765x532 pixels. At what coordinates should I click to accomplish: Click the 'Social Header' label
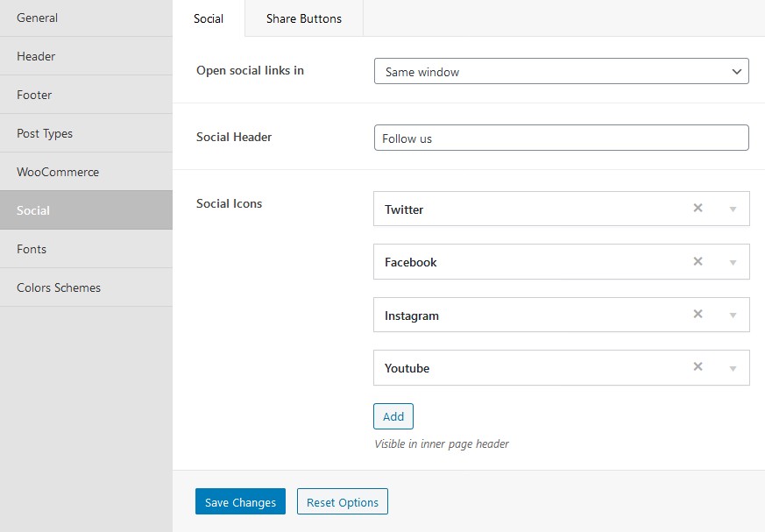coord(234,137)
